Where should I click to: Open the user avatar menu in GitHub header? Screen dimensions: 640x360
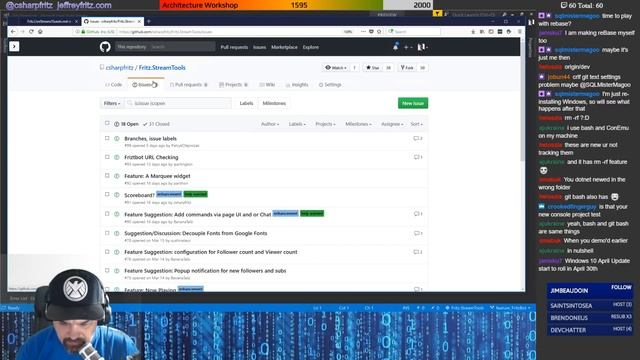[x=422, y=47]
